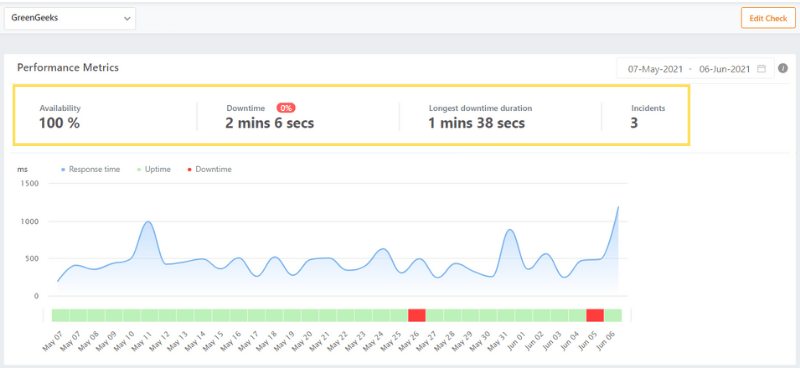Click the green May 11 uptime block

[x=149, y=315]
